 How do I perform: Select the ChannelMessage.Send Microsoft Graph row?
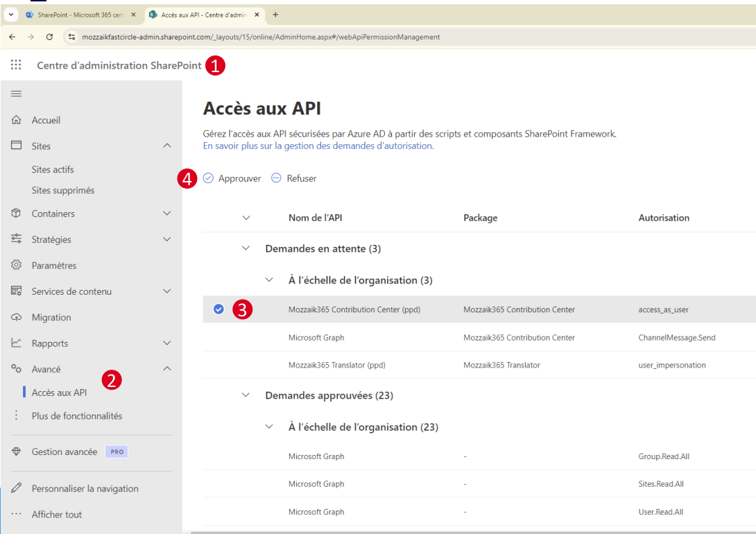479,337
